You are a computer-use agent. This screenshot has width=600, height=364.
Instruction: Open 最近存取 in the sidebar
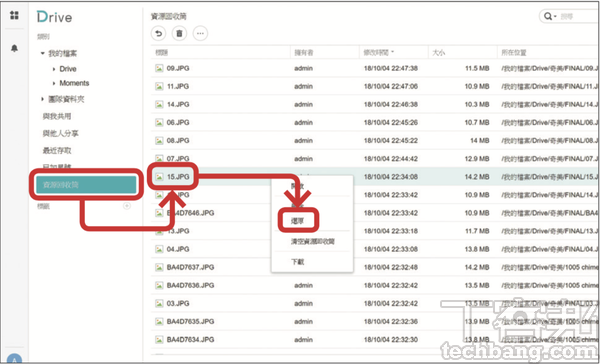[x=57, y=150]
